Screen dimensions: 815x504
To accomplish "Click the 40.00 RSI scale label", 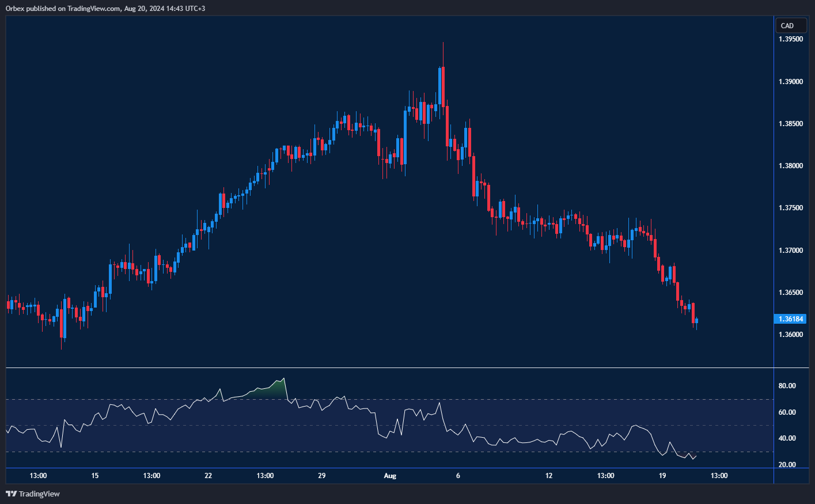I will coord(787,438).
